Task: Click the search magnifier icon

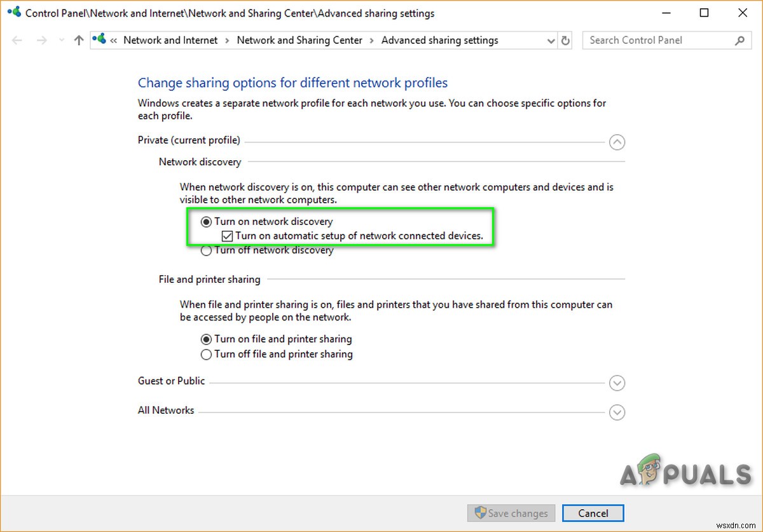Action: [739, 40]
